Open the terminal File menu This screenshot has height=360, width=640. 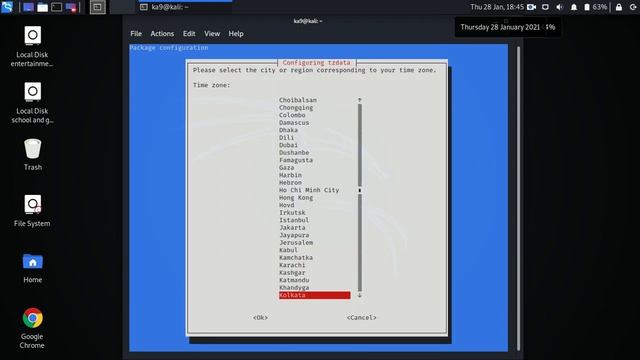click(136, 33)
